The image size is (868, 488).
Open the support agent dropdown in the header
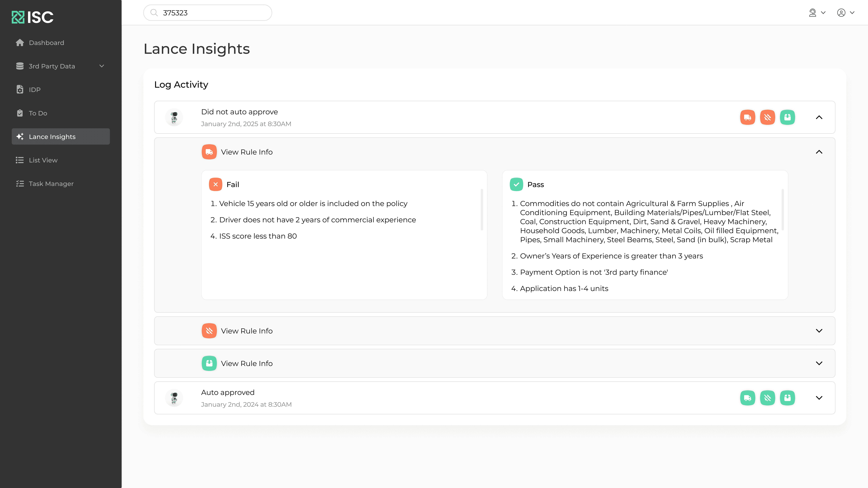tap(817, 13)
